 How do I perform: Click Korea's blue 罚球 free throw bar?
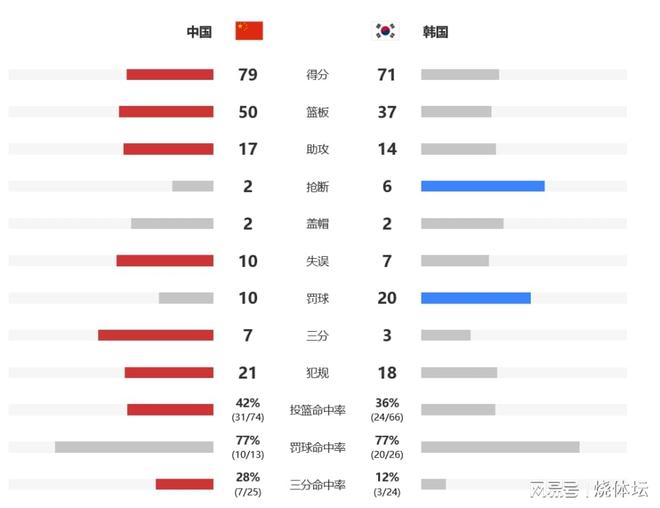pos(476,298)
